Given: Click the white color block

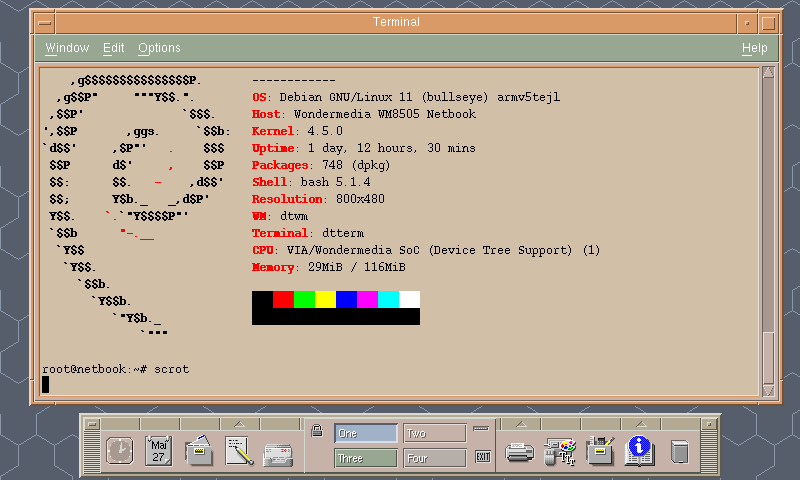Looking at the screenshot, I should click(x=409, y=299).
